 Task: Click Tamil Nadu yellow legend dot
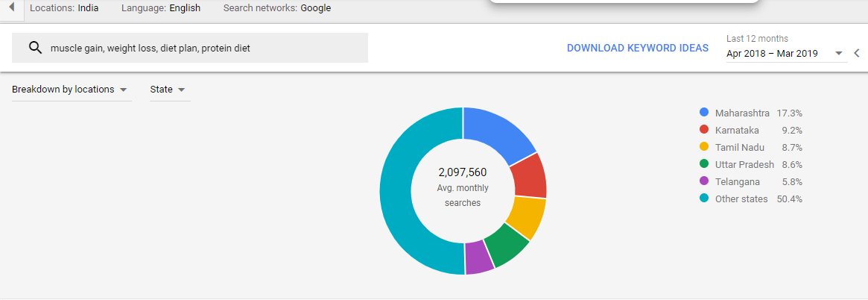(704, 147)
